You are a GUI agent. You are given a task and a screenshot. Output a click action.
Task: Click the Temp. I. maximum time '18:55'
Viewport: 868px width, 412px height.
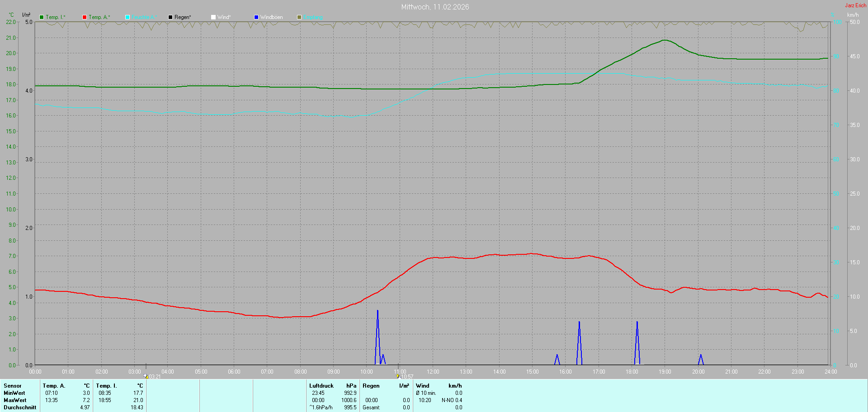coord(105,400)
